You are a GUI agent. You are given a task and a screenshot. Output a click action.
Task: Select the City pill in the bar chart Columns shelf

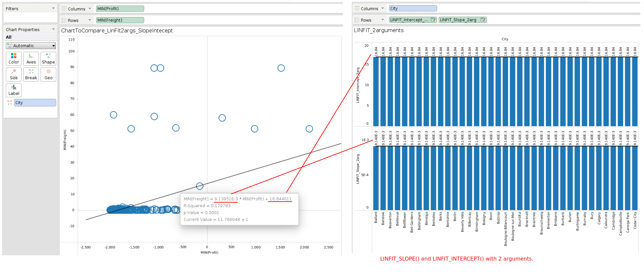tap(413, 9)
